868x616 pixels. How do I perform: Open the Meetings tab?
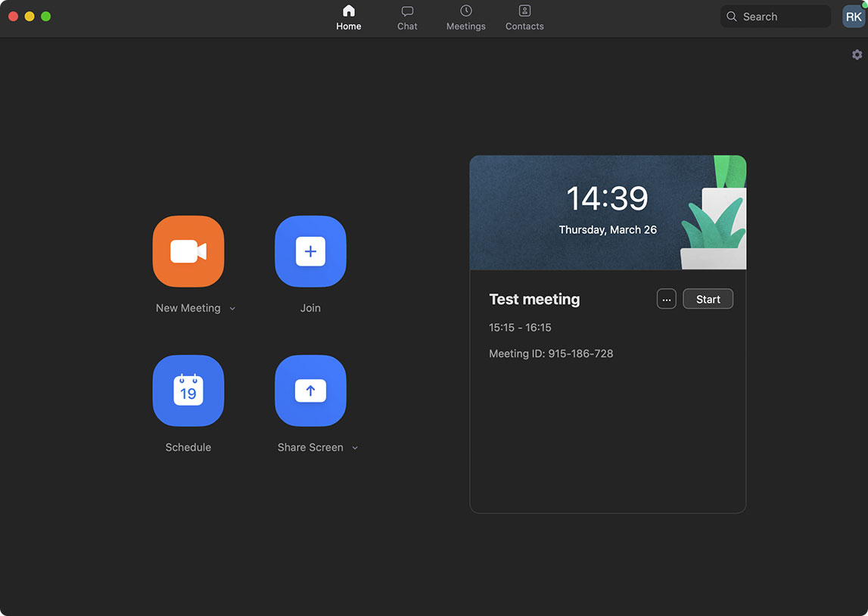465,17
